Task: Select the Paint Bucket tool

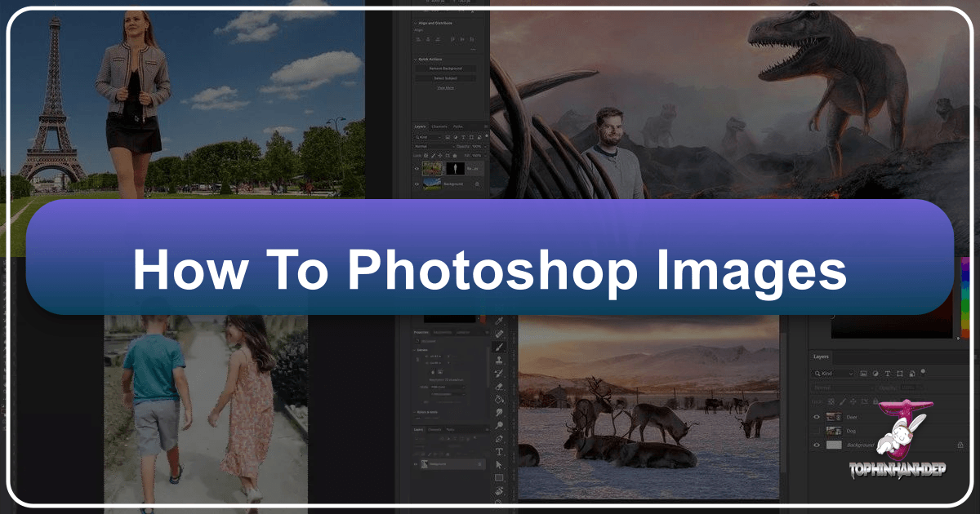Action: tap(500, 399)
